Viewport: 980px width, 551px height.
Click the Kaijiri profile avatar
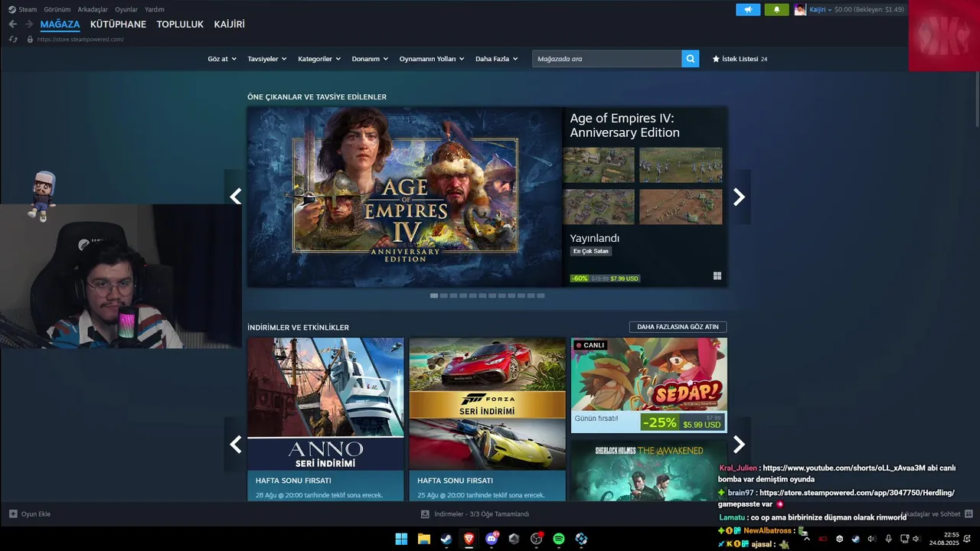pos(800,10)
